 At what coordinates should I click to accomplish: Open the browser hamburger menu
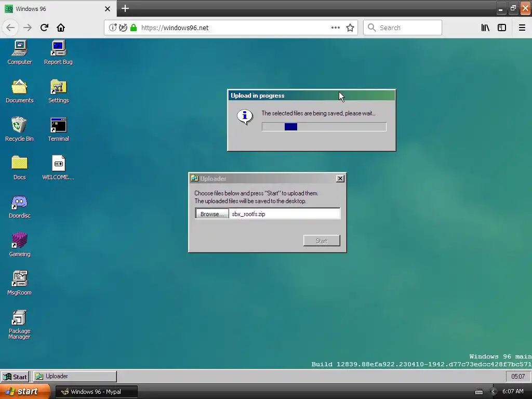tap(522, 28)
